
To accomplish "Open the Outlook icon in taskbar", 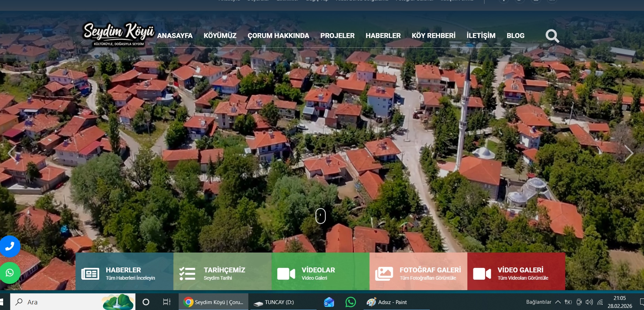I will coord(329,302).
